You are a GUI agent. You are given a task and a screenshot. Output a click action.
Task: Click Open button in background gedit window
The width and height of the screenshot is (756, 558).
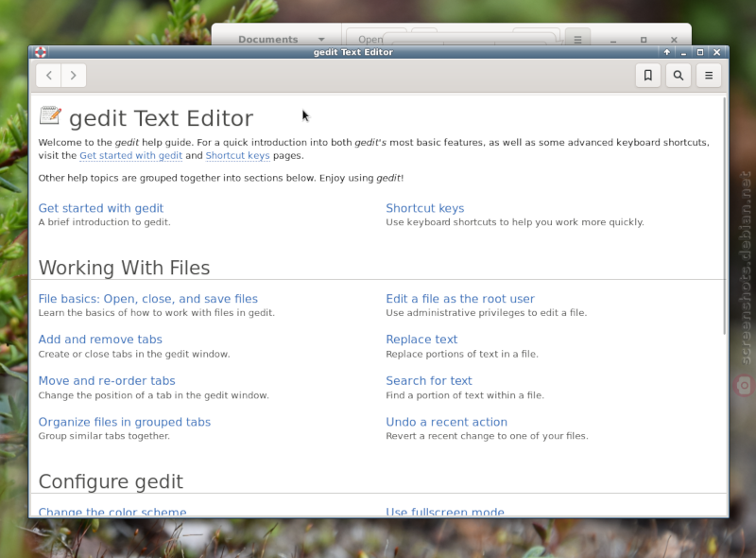pos(370,40)
